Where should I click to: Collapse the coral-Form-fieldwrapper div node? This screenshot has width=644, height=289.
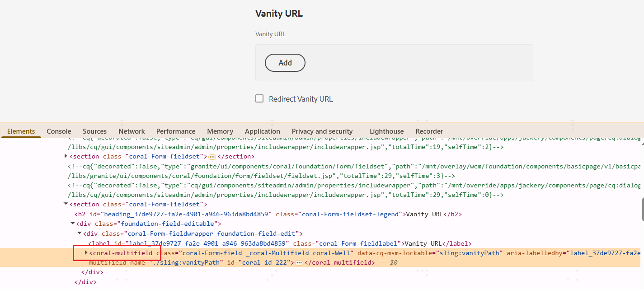pos(79,233)
